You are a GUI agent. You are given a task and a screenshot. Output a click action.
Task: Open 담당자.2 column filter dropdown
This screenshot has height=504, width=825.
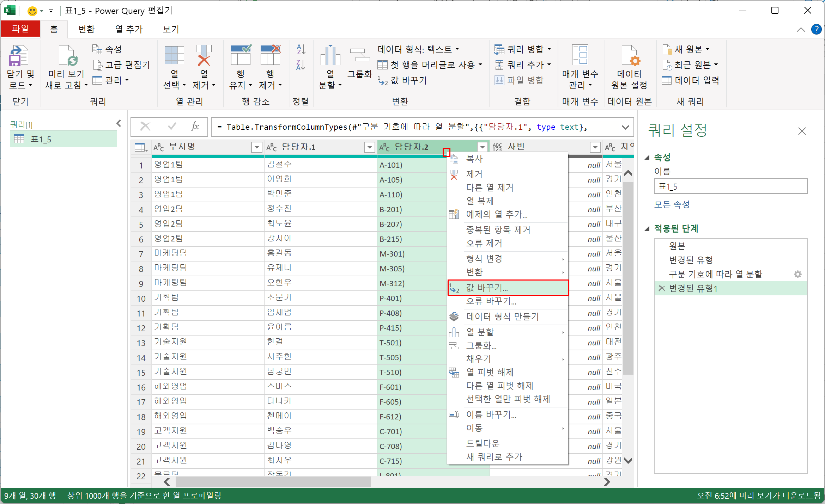[x=482, y=147]
